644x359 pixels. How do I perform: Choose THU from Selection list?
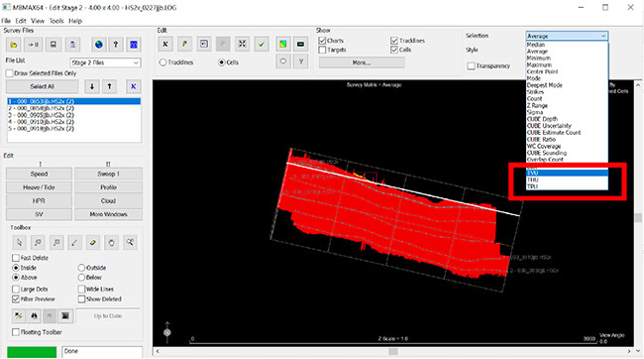pyautogui.click(x=567, y=179)
